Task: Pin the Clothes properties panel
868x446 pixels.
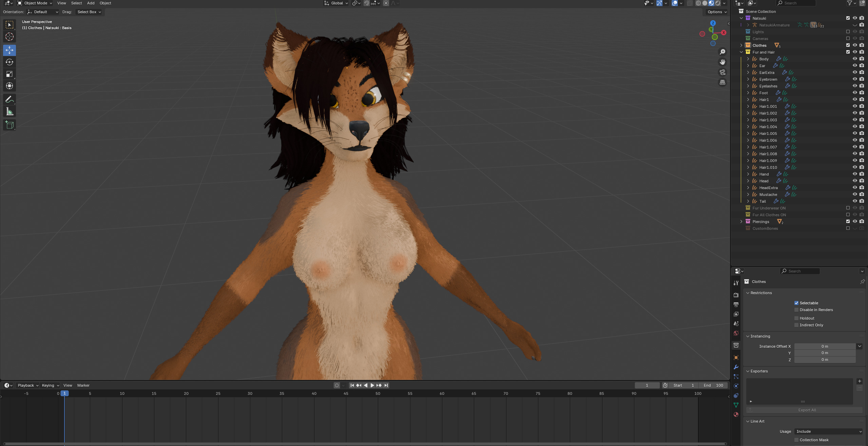Action: [862, 282]
